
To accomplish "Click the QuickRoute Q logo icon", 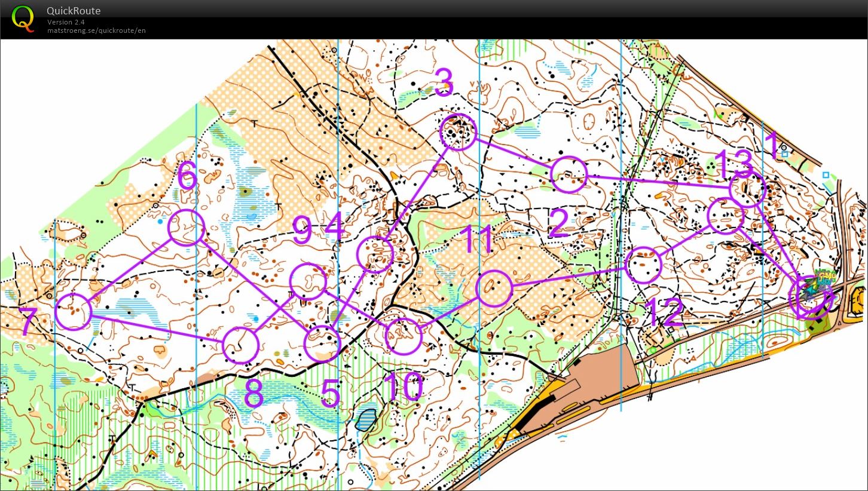I will [23, 18].
